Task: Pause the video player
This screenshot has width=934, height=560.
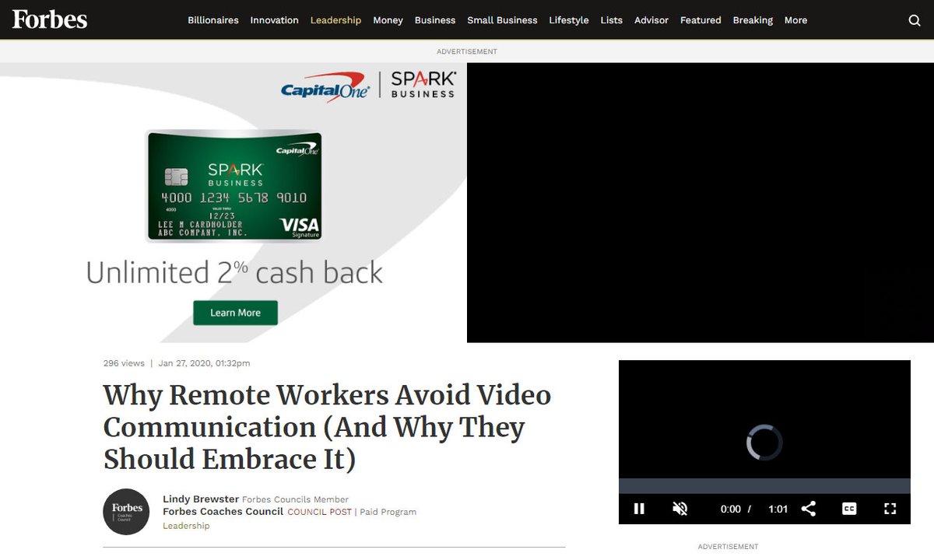Action: [639, 509]
